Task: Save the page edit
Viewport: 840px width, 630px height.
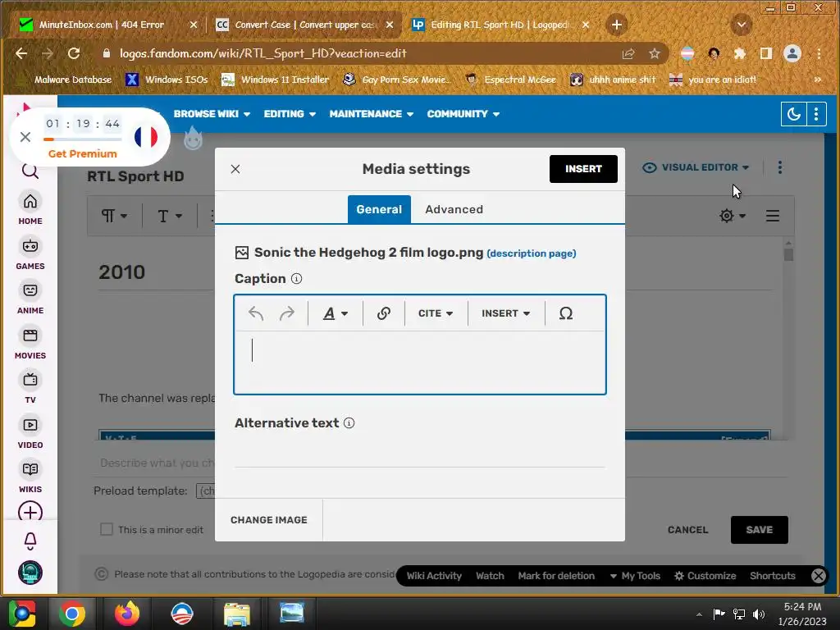Action: pos(759,530)
